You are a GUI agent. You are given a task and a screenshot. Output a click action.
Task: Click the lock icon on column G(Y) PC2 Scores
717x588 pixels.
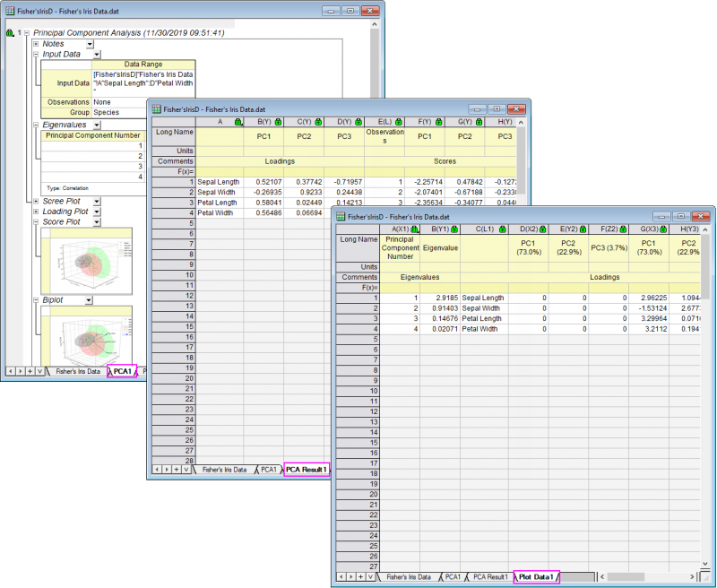[x=479, y=121]
